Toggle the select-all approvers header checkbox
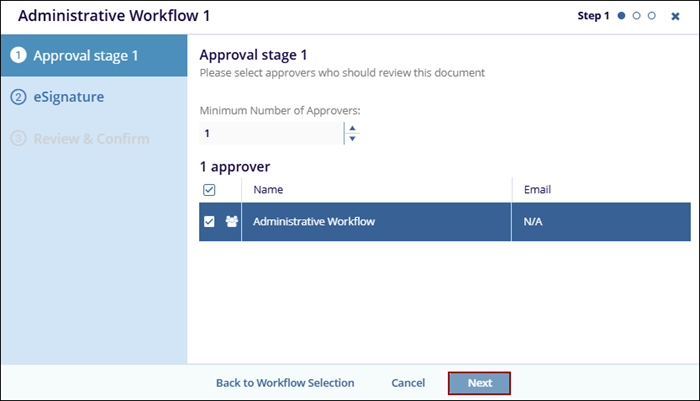Image resolution: width=700 pixels, height=401 pixels. click(x=209, y=189)
